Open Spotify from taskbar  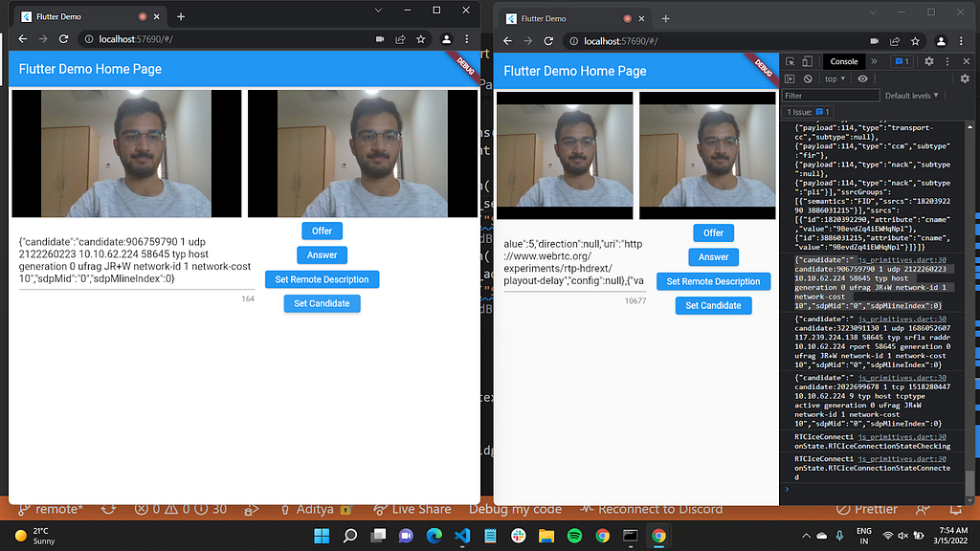574,536
